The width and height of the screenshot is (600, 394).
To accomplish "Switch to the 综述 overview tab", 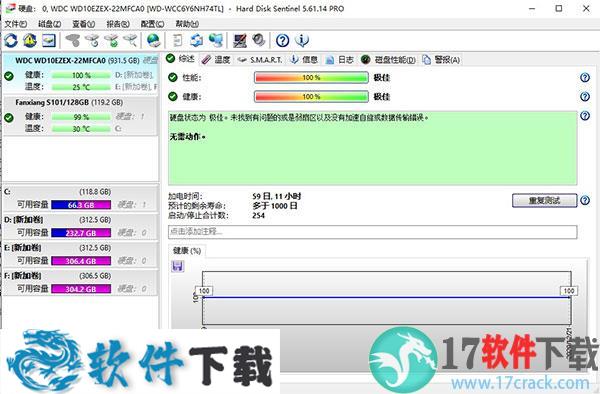I will coord(181,59).
